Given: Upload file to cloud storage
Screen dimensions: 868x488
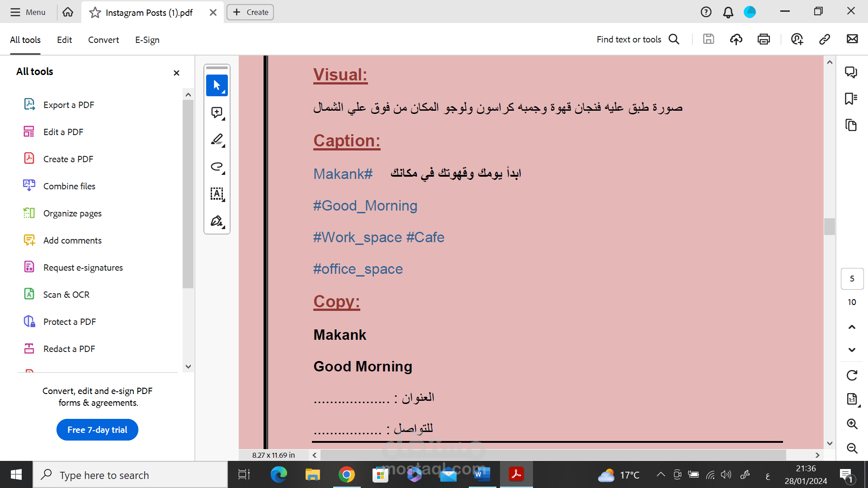Looking at the screenshot, I should (x=736, y=39).
